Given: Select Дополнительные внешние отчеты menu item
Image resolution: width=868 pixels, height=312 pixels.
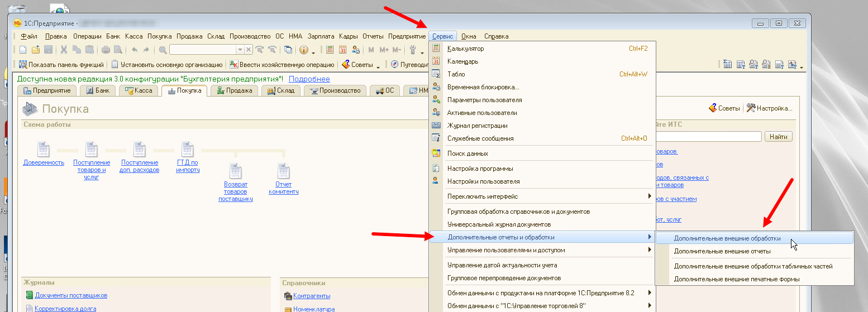Looking at the screenshot, I should click(x=755, y=251).
